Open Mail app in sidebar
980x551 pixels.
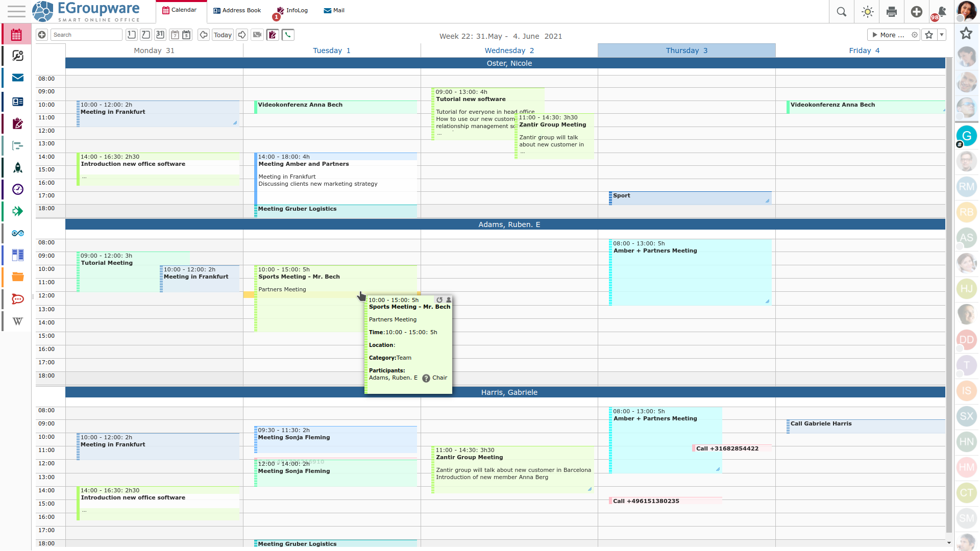18,78
